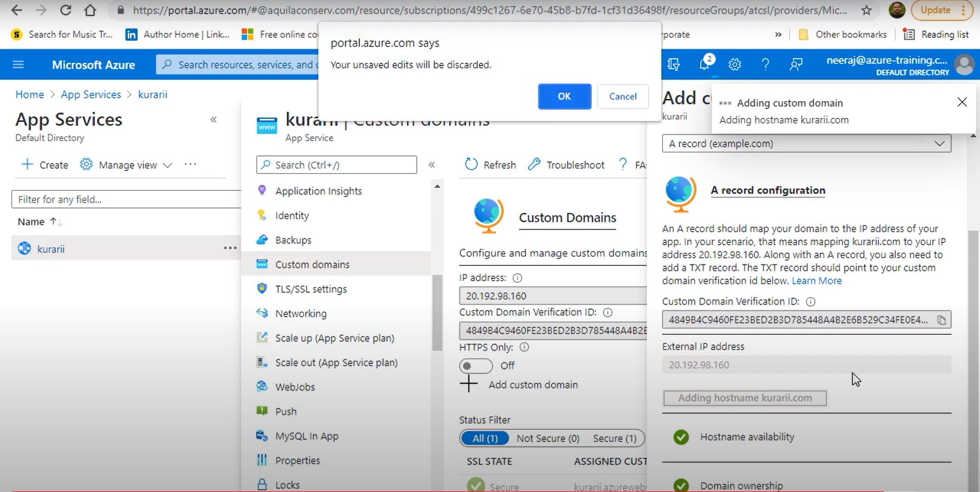Collapse the resource menu with chevrons
The height and width of the screenshot is (492, 980).
coord(432,164)
